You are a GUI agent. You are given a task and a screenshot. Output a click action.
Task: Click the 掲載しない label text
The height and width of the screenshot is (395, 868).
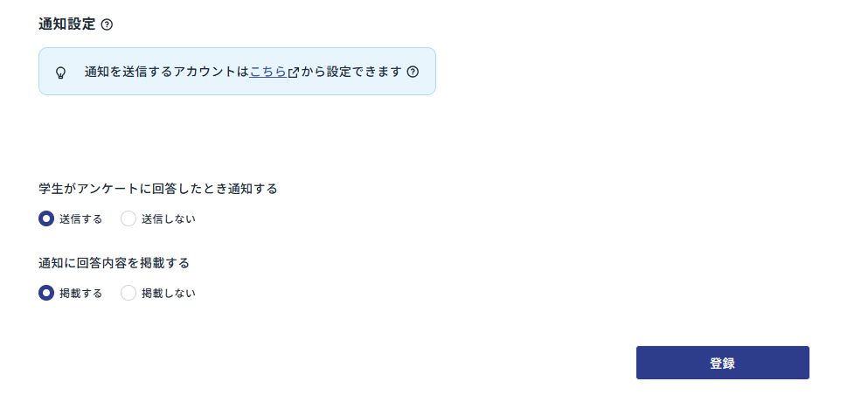(169, 294)
